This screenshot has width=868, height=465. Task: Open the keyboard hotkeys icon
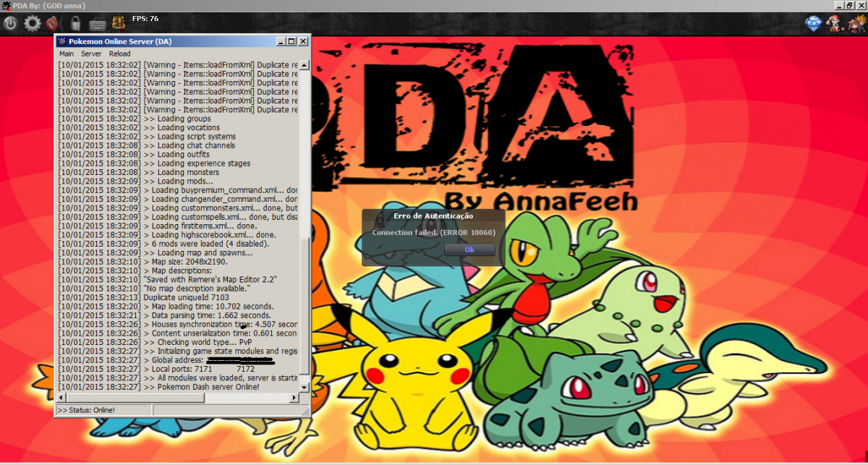[x=97, y=24]
